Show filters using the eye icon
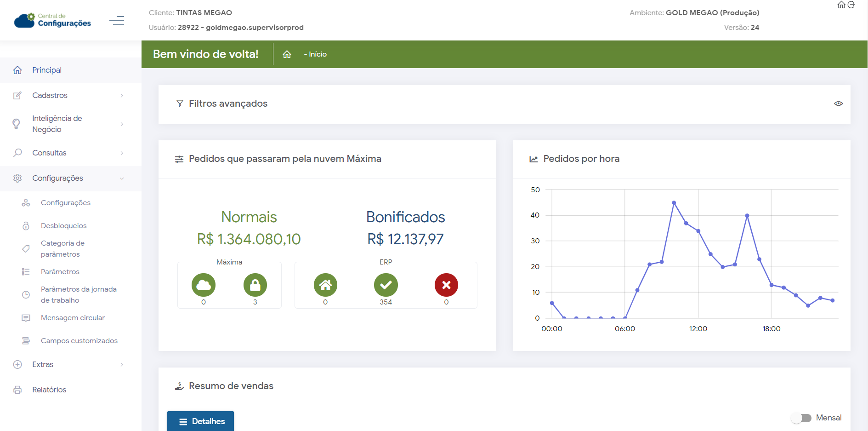This screenshot has height=431, width=868. (x=838, y=103)
